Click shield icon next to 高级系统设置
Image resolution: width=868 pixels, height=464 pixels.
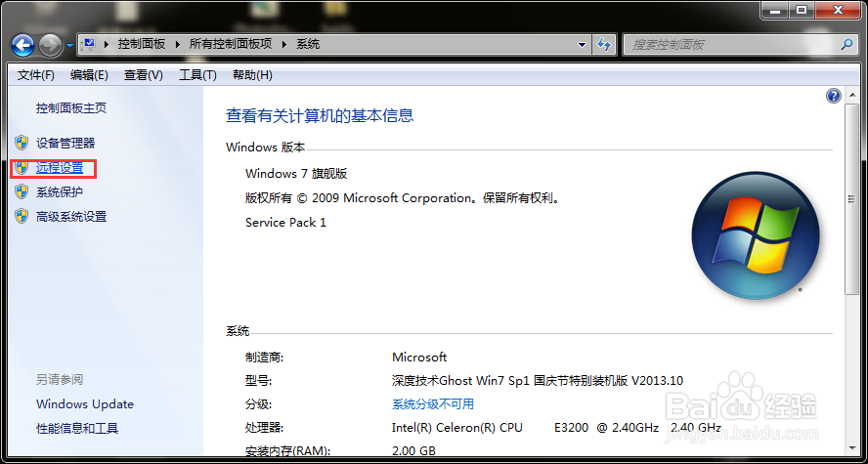(x=22, y=216)
